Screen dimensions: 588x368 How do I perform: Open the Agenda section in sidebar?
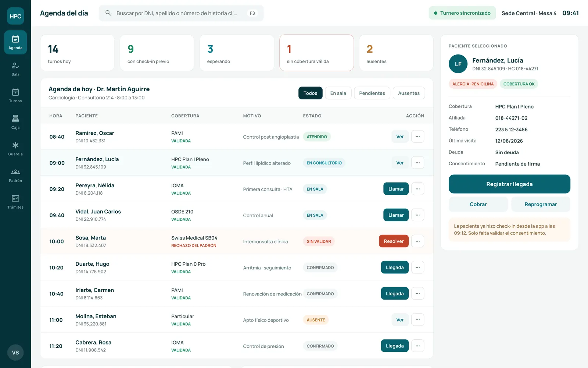pos(15,42)
